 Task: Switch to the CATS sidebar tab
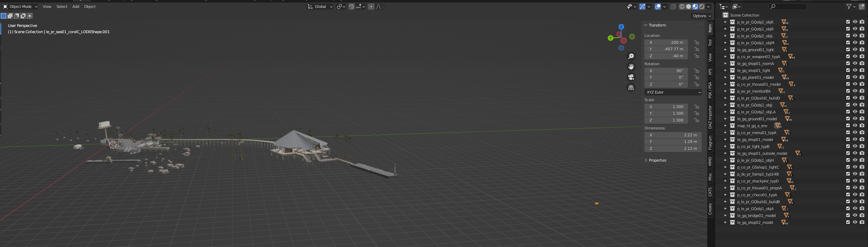point(710,192)
